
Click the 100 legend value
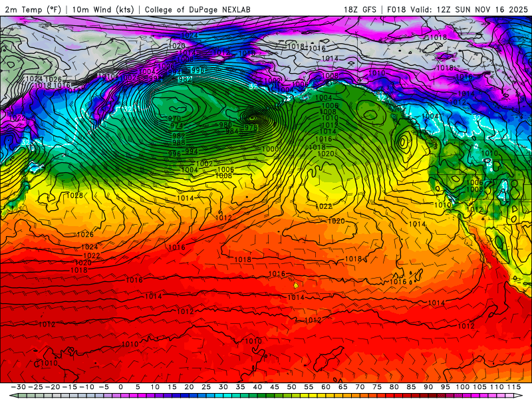click(462, 387)
